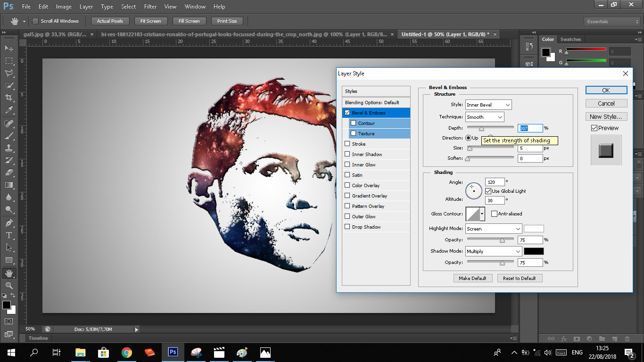Open the bevel Style dropdown

click(x=488, y=105)
